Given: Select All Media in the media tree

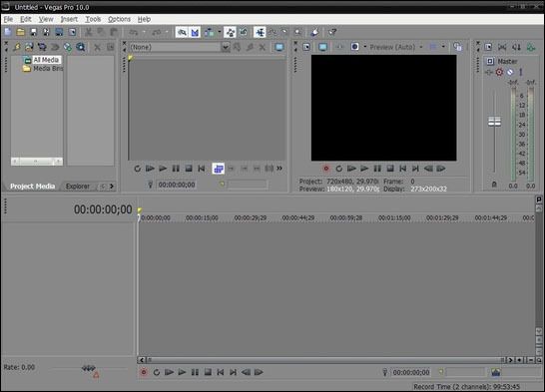Looking at the screenshot, I should (x=46, y=60).
